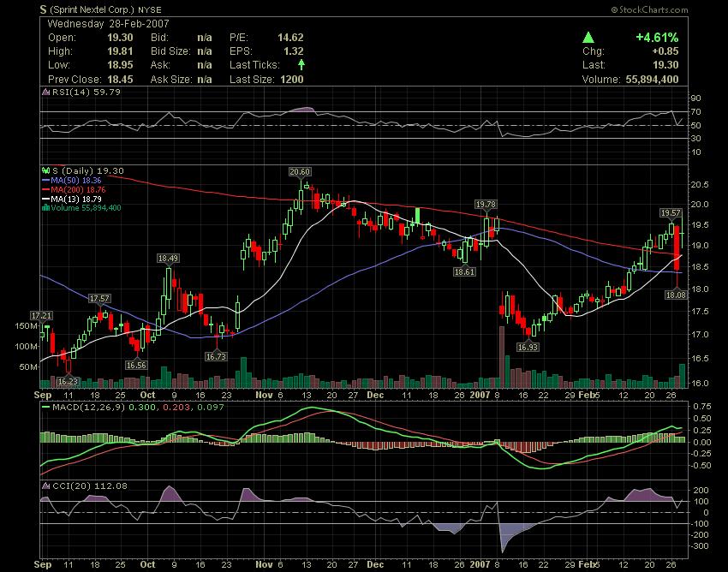Click the 16.56 low price label
The width and height of the screenshot is (728, 572).
pos(136,365)
